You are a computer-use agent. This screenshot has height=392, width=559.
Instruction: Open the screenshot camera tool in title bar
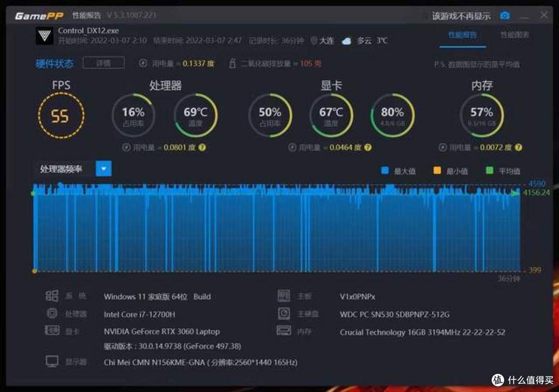505,16
